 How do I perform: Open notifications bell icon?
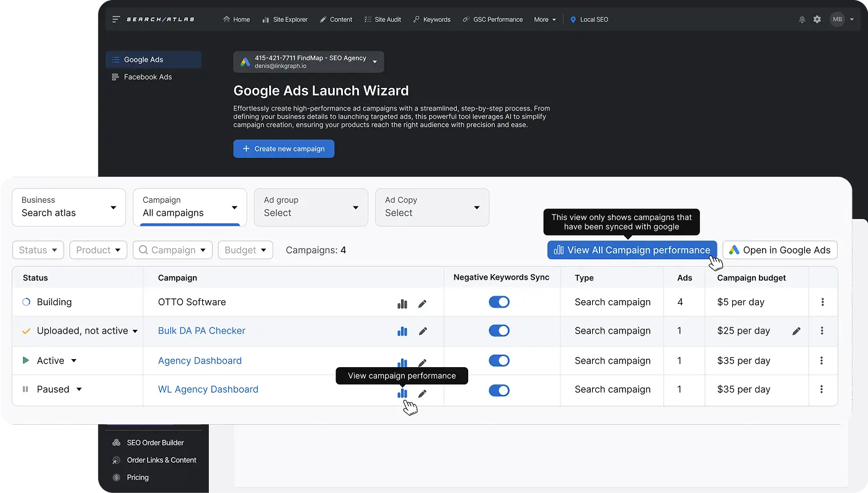(x=802, y=19)
